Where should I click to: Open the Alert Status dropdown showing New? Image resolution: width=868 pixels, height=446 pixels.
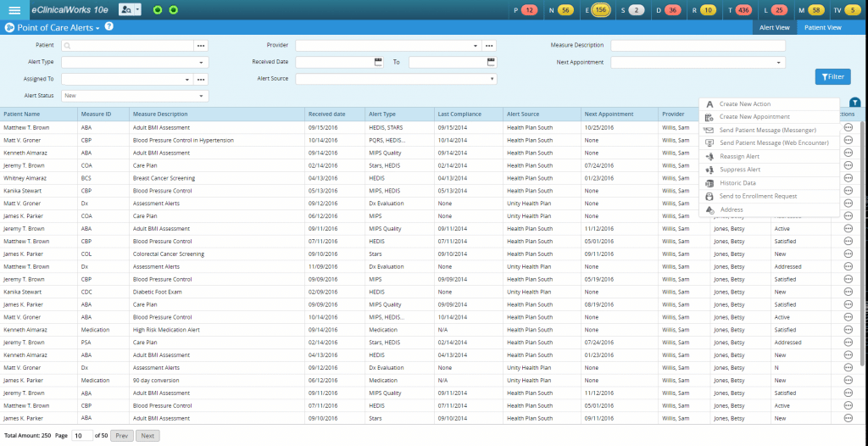point(135,96)
